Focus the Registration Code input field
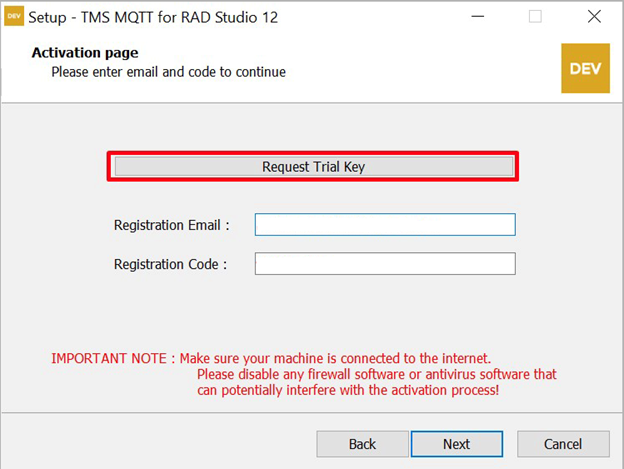Image resolution: width=624 pixels, height=469 pixels. point(385,263)
